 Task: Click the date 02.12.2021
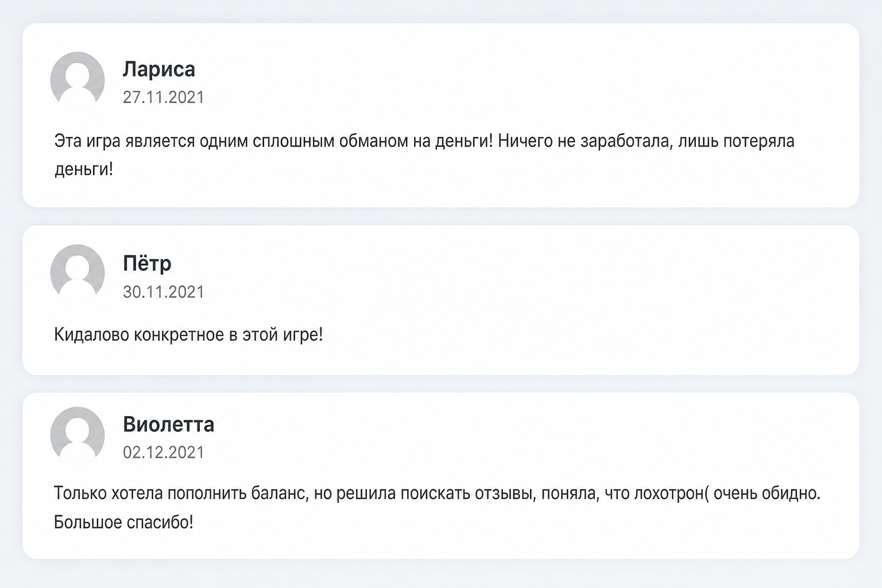click(x=164, y=452)
